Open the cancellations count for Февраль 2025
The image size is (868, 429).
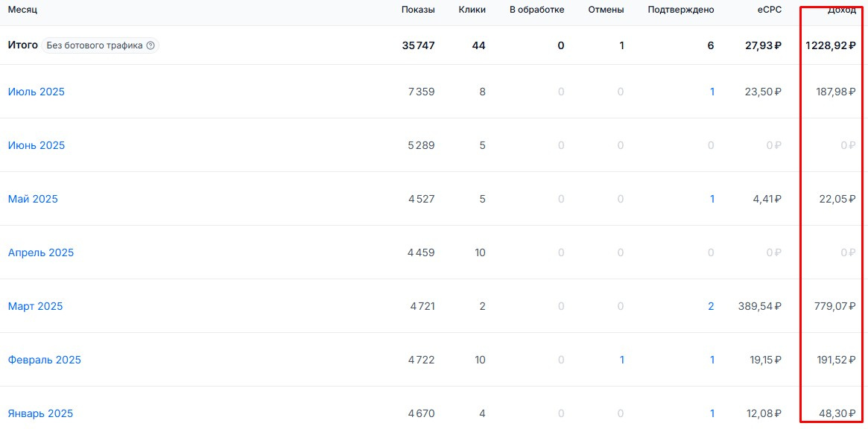tap(621, 360)
